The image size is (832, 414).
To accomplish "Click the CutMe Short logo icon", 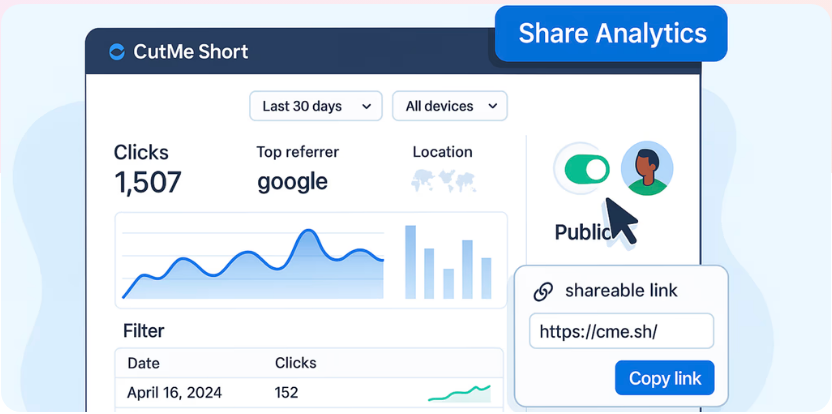I will pyautogui.click(x=117, y=52).
